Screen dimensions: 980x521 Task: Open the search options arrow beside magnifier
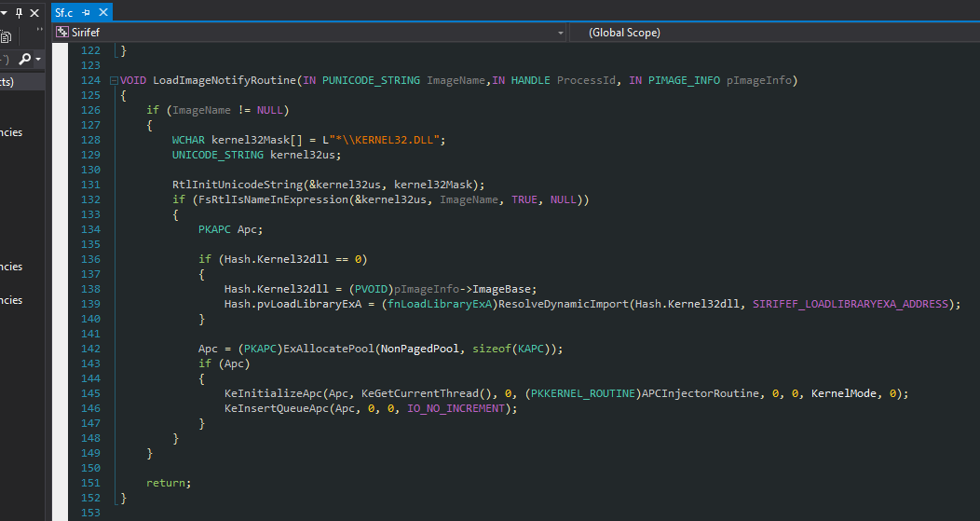coord(38,60)
